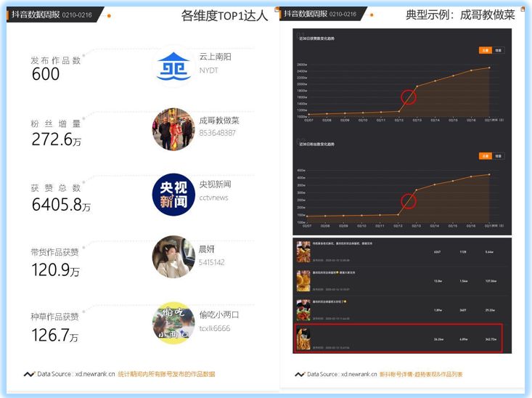Click the 02/07 data point on lower chart
Image resolution: width=532 pixels, height=398 pixels.
pyautogui.click(x=307, y=216)
